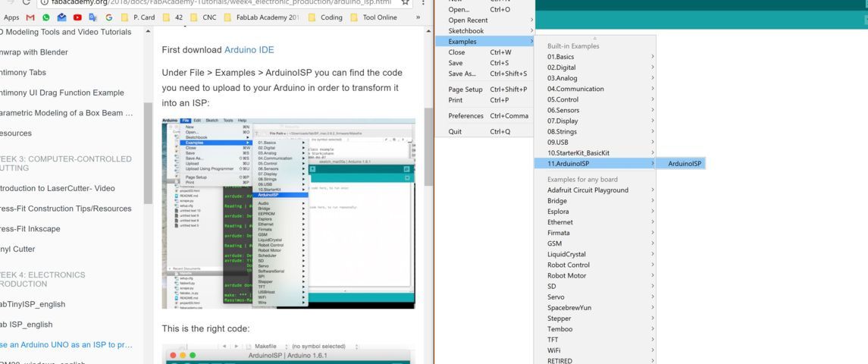Open the 'Antimony Tabs' sidebar link

pos(24,73)
